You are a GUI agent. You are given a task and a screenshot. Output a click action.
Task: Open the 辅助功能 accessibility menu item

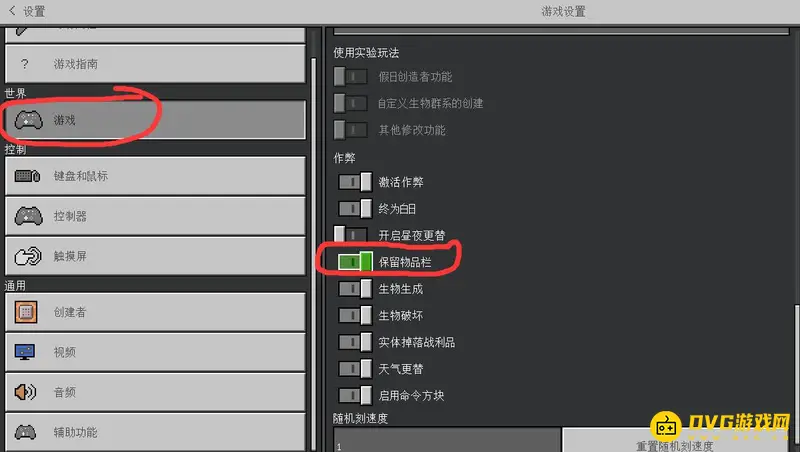click(x=155, y=432)
